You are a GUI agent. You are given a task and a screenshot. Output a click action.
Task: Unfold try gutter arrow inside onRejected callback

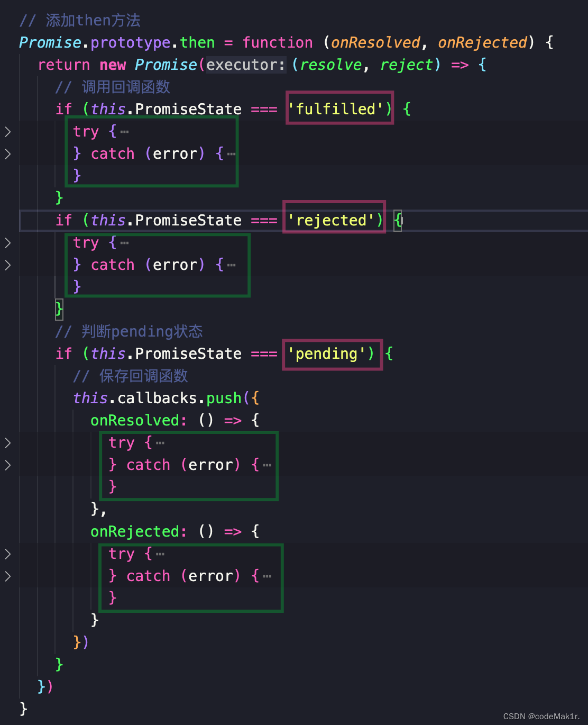8,554
